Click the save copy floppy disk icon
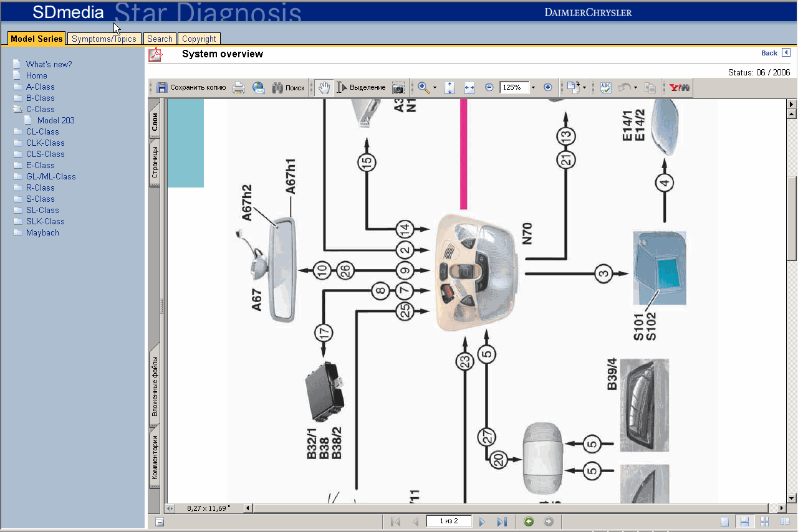This screenshot has width=798, height=532. pos(162,88)
